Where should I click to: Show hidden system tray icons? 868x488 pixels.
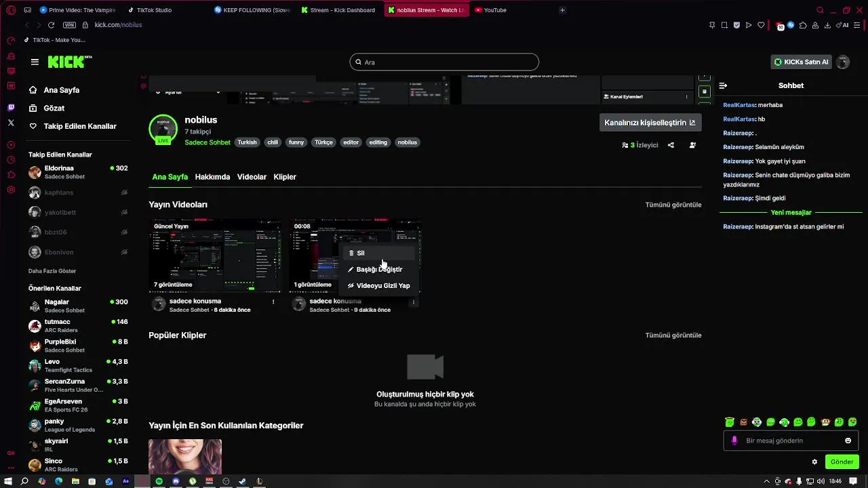coord(767,481)
